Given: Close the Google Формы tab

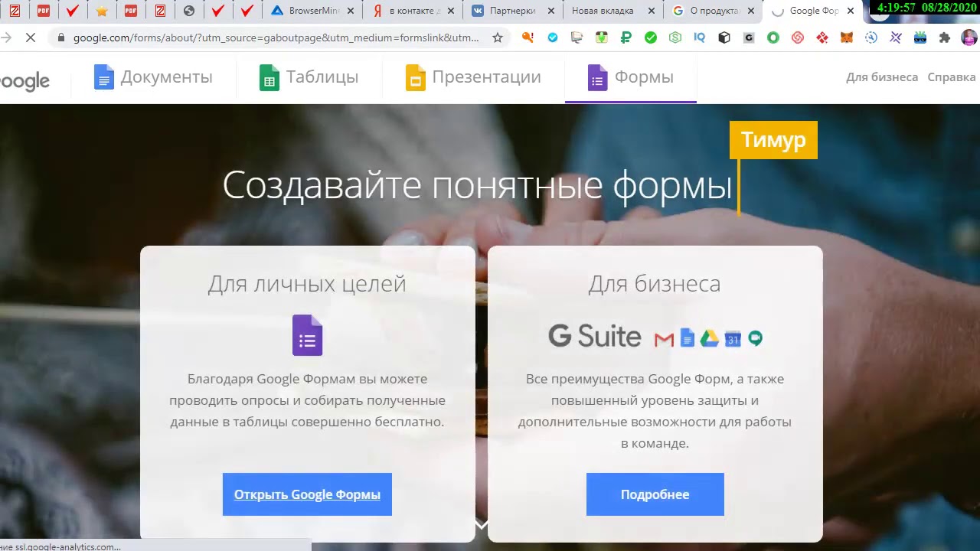Looking at the screenshot, I should (x=851, y=11).
